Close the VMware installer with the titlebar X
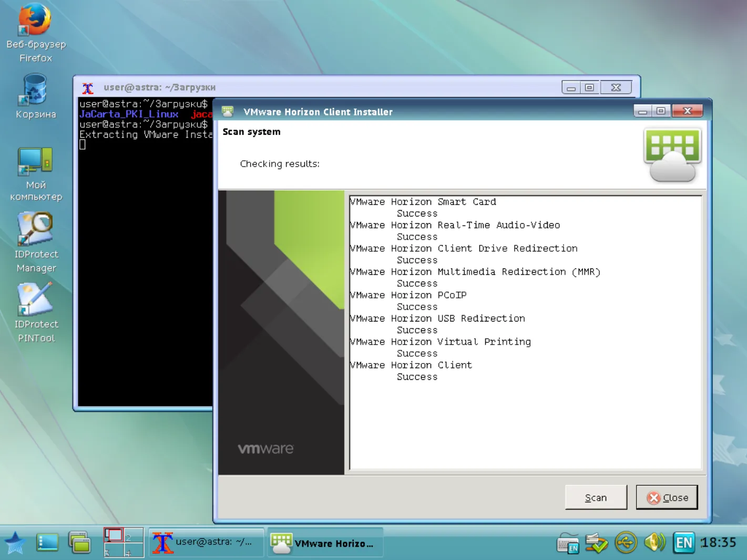The width and height of the screenshot is (747, 560). (687, 111)
